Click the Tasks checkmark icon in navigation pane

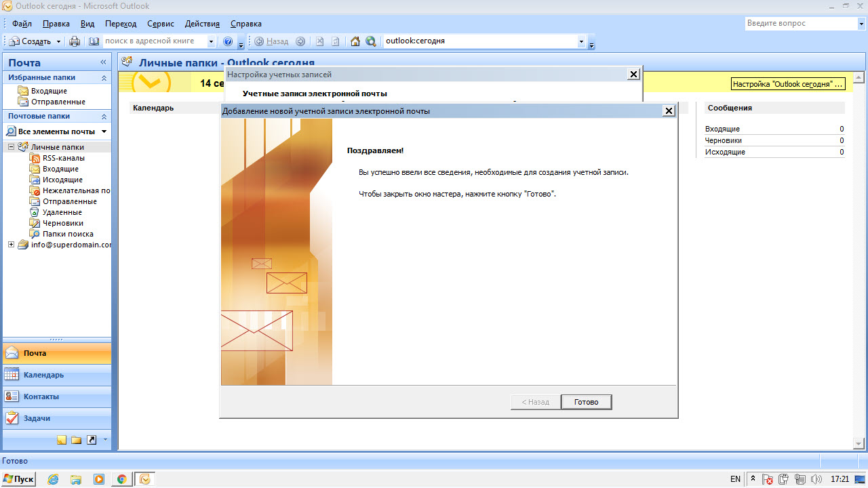pos(12,418)
